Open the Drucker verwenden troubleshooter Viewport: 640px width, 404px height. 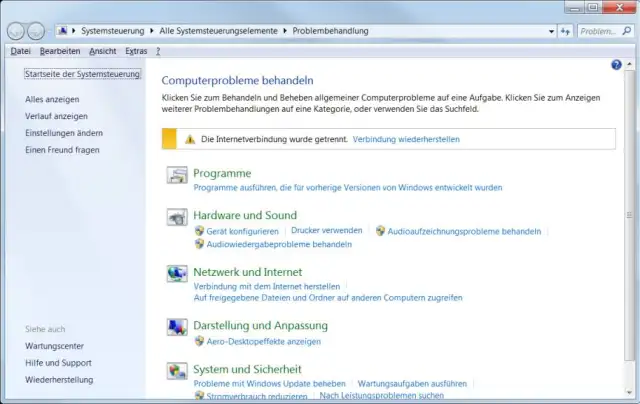[326, 230]
